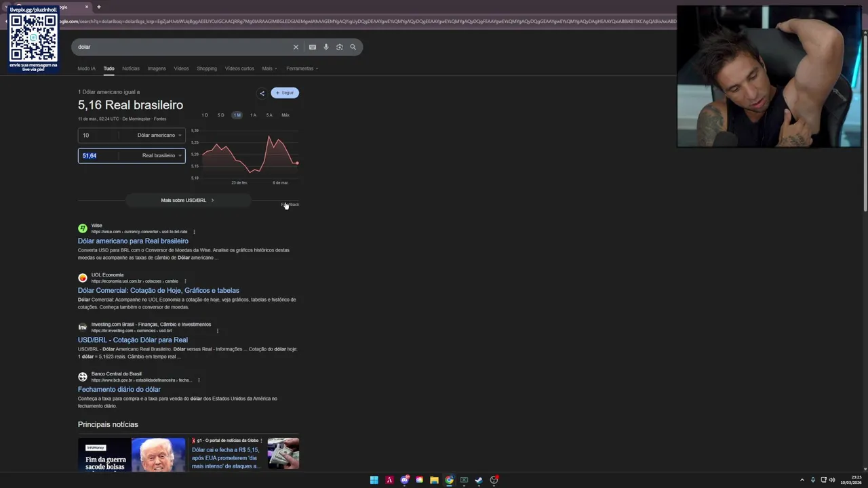Open the Real brasileiro currency dropdown

pos(161,155)
